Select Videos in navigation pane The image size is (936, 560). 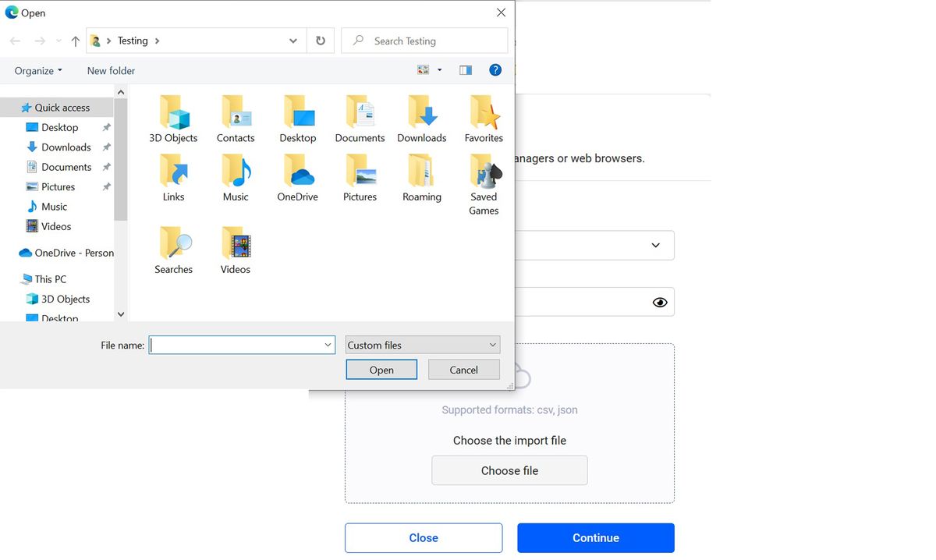click(x=56, y=226)
